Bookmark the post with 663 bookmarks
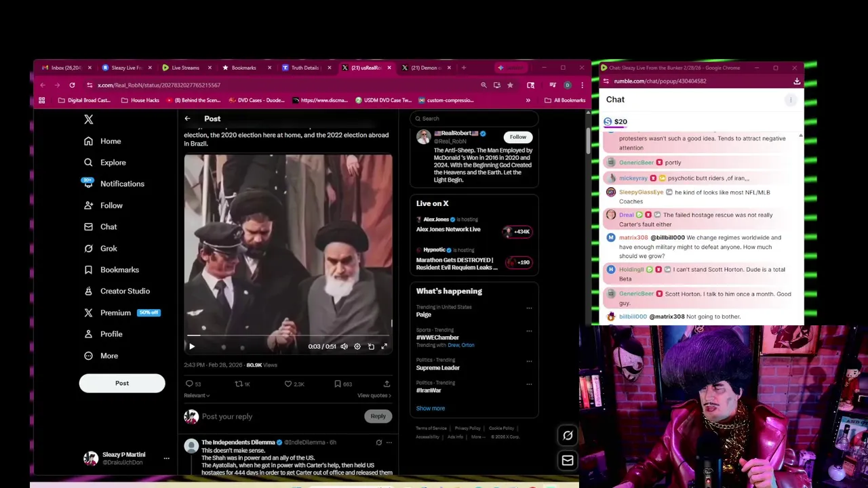This screenshot has height=488, width=868. pos(342,384)
